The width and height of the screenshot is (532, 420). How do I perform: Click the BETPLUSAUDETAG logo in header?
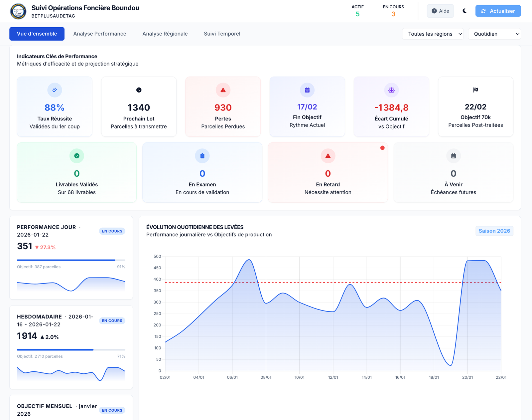click(18, 11)
